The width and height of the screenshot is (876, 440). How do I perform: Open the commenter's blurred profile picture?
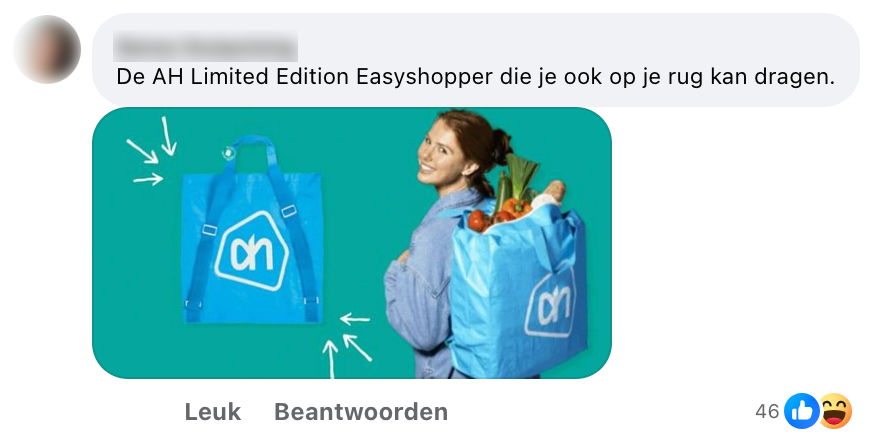tap(47, 49)
